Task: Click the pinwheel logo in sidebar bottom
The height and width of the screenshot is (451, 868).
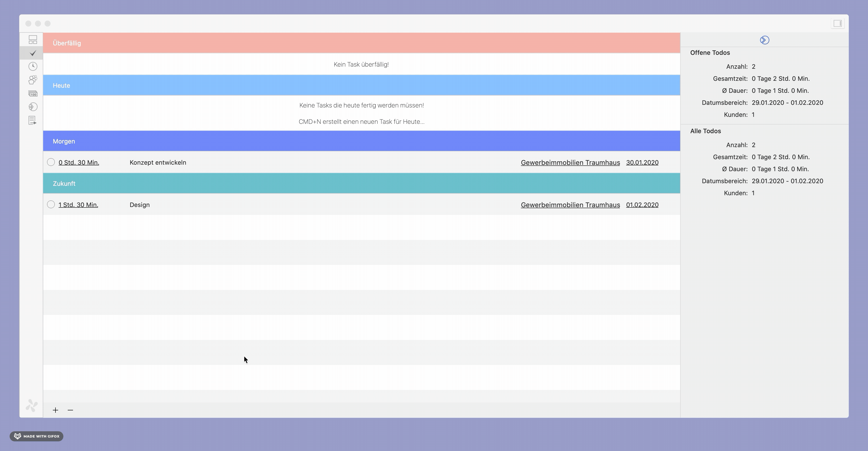Action: 32,406
